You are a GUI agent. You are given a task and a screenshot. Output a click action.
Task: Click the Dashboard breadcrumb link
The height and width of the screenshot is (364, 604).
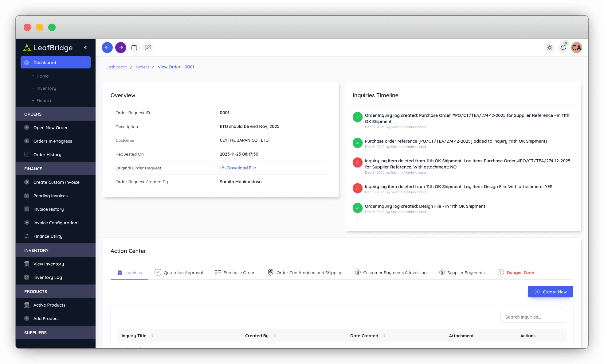[x=116, y=67]
